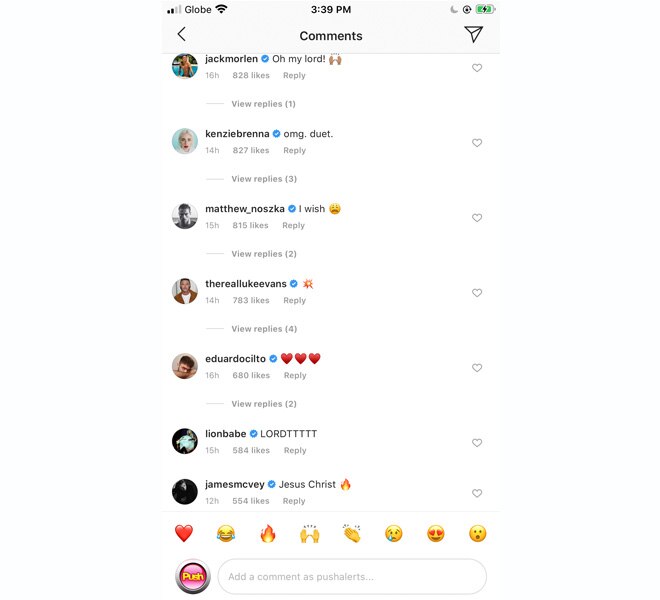This screenshot has height=600, width=660.
Task: Insert the laughing tears quick emoji
Action: tap(226, 533)
